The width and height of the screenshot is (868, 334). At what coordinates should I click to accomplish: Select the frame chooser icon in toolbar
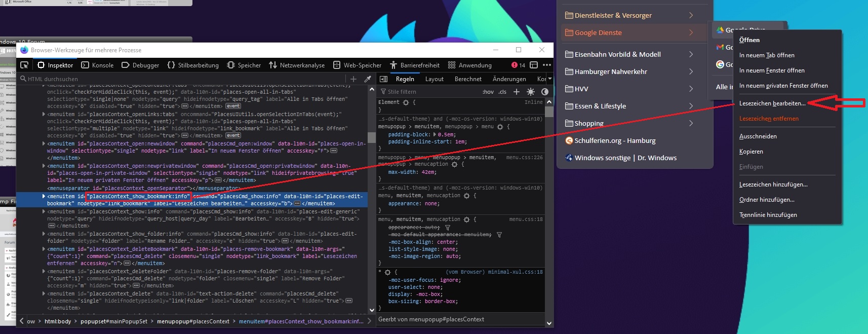tap(534, 65)
